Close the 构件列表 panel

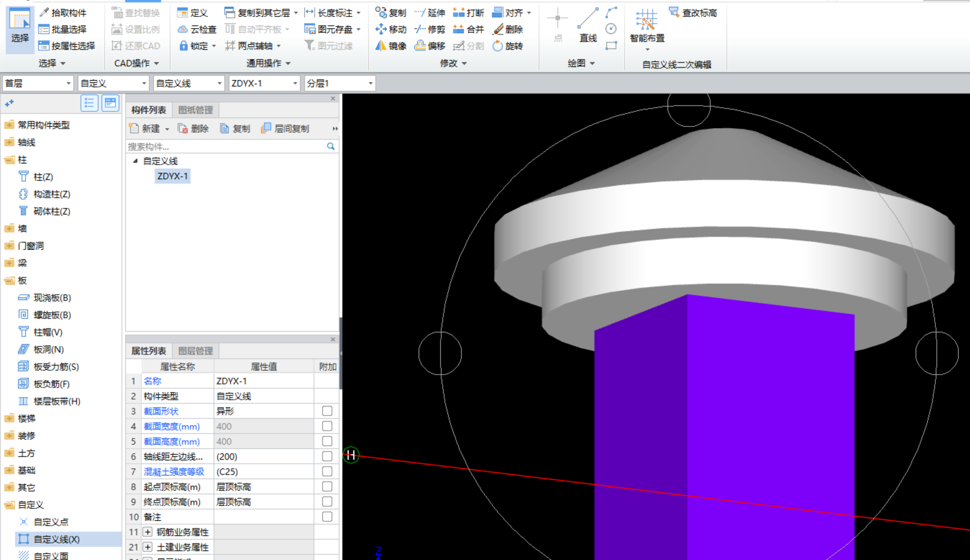tap(333, 98)
